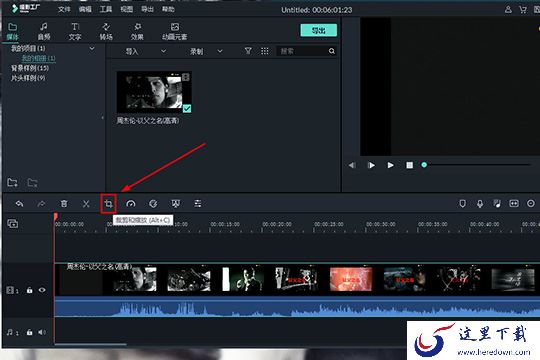Viewport: 540px width, 360px height.
Task: Click the Add Marker shield icon
Action: coord(463,204)
